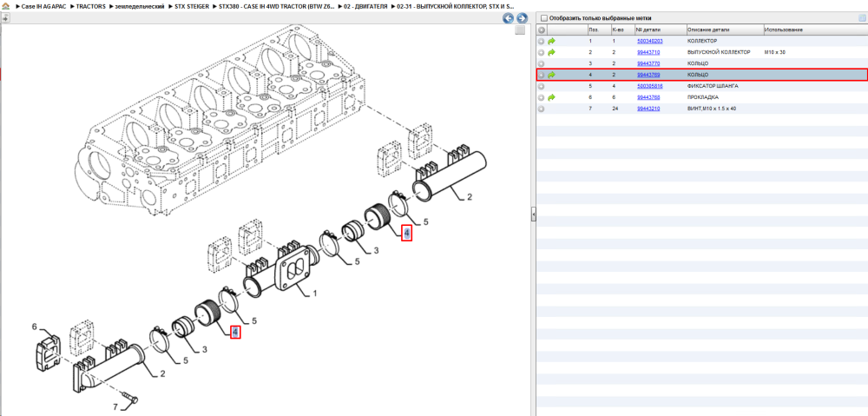The height and width of the screenshot is (416, 868).
Task: Toggle the side panel pin icon
Action: (5, 18)
